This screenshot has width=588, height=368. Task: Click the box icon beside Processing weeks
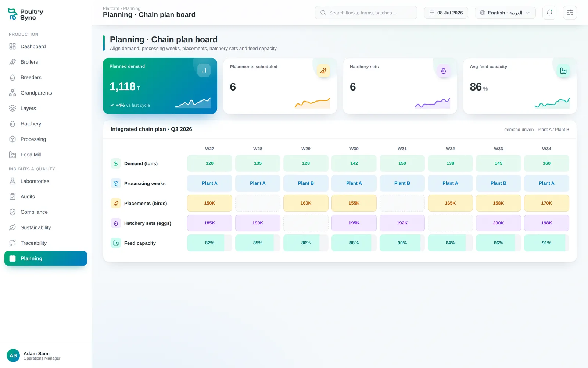(116, 183)
